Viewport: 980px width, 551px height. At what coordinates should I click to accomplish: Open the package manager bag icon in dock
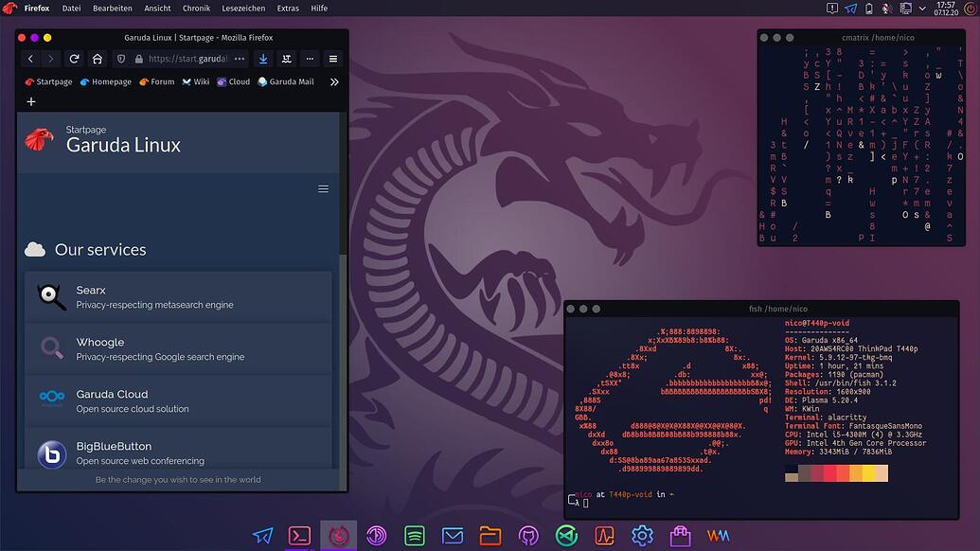680,536
